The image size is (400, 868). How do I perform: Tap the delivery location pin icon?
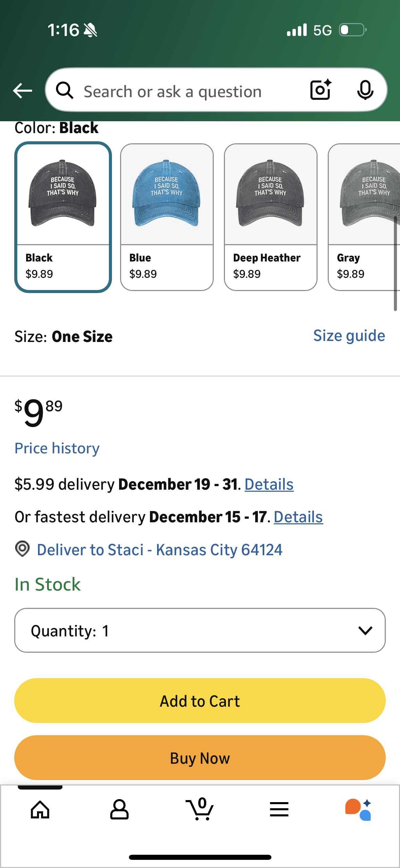coord(22,549)
